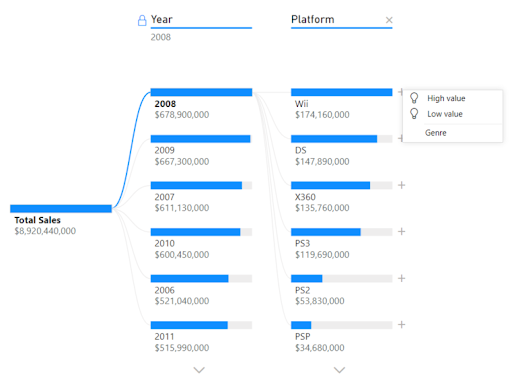The height and width of the screenshot is (385, 512).
Task: Click the High value lightbulb icon
Action: coord(414,98)
